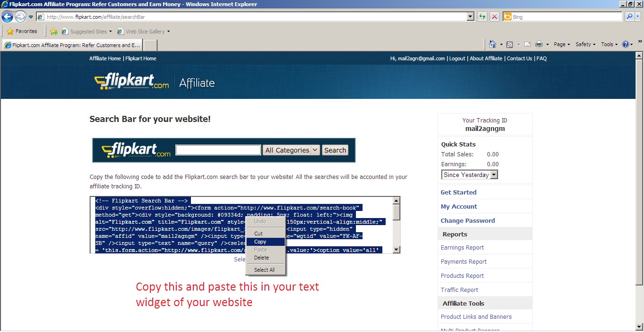Follow the Flipkart Home link

[x=141, y=58]
